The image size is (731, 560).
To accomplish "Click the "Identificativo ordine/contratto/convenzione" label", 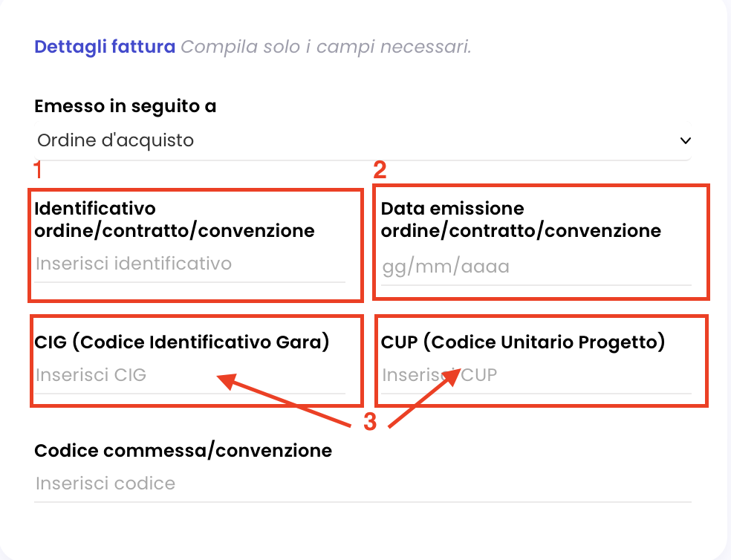I will click(175, 220).
